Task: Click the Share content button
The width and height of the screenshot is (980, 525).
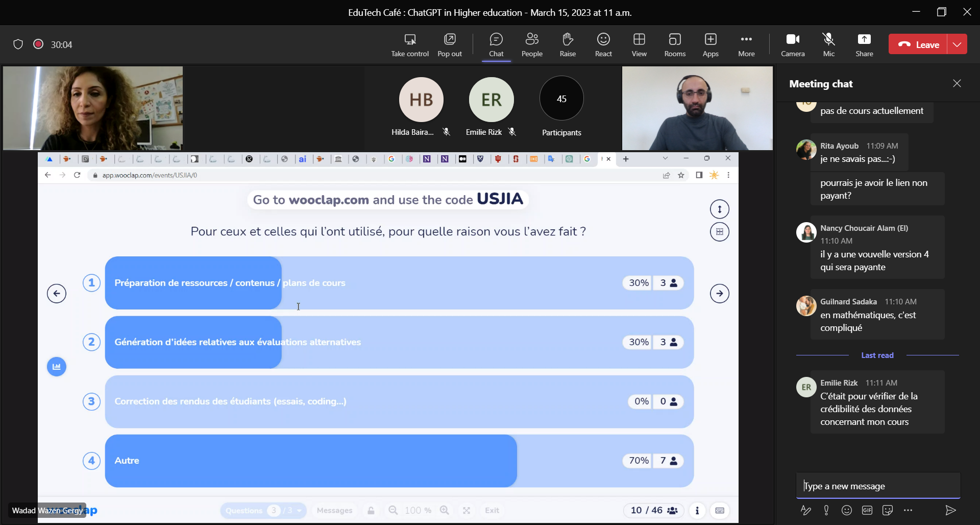Action: click(864, 45)
